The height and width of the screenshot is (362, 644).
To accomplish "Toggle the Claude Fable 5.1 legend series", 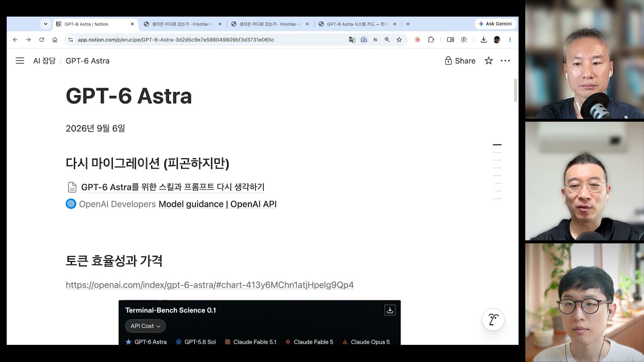I will click(x=251, y=342).
